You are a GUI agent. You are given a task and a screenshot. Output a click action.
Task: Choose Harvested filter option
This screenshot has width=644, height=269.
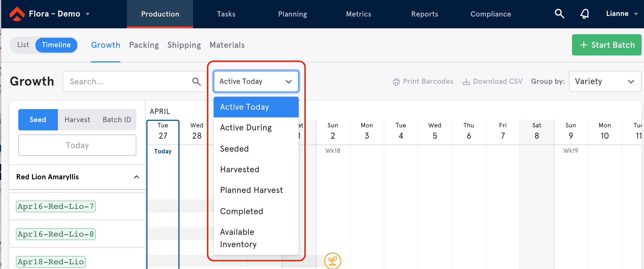(256, 169)
